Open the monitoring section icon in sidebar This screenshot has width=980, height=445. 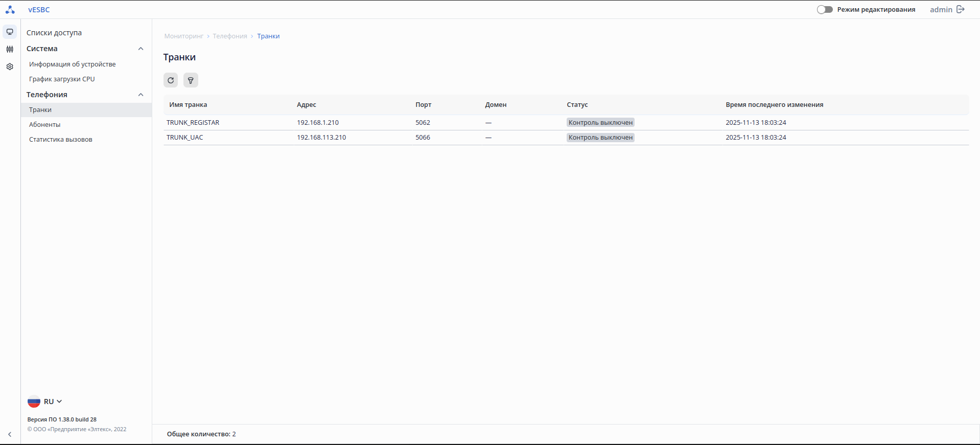10,32
